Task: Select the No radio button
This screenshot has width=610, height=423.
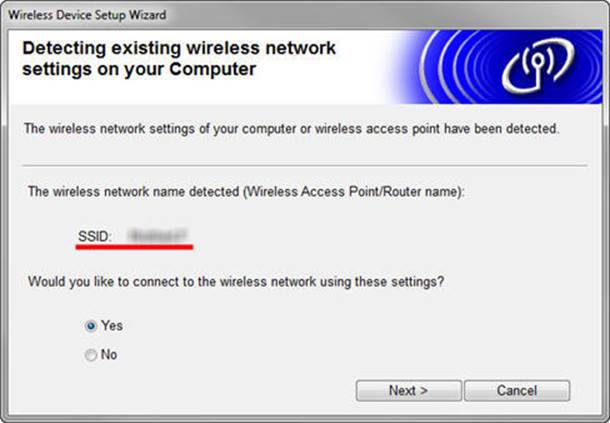Action: pyautogui.click(x=91, y=354)
